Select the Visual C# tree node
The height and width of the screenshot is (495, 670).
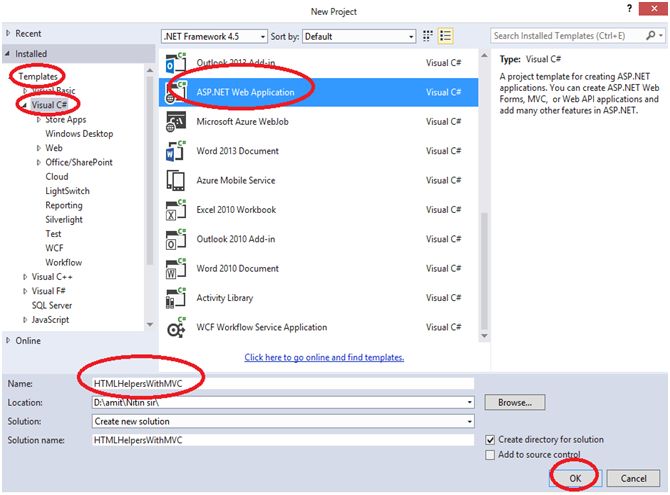click(x=49, y=105)
